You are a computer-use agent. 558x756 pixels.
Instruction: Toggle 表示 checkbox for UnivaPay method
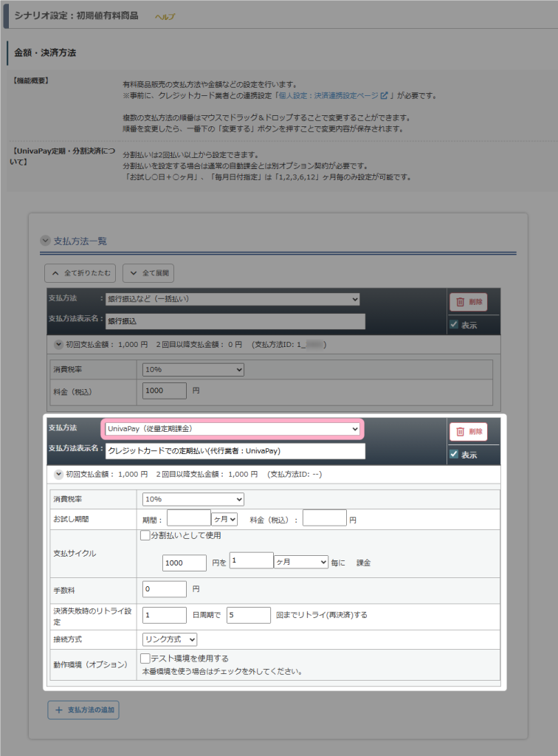pos(454,455)
